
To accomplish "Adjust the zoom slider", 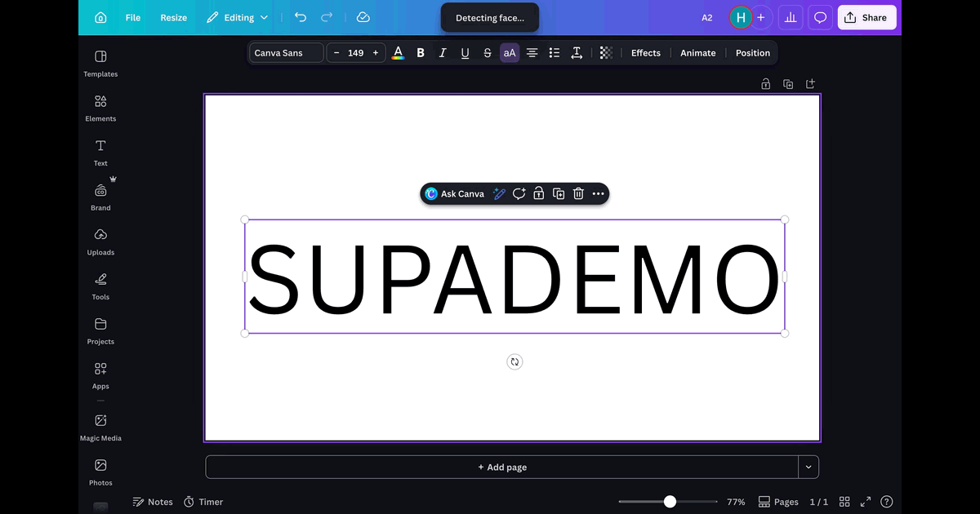I will [x=668, y=502].
